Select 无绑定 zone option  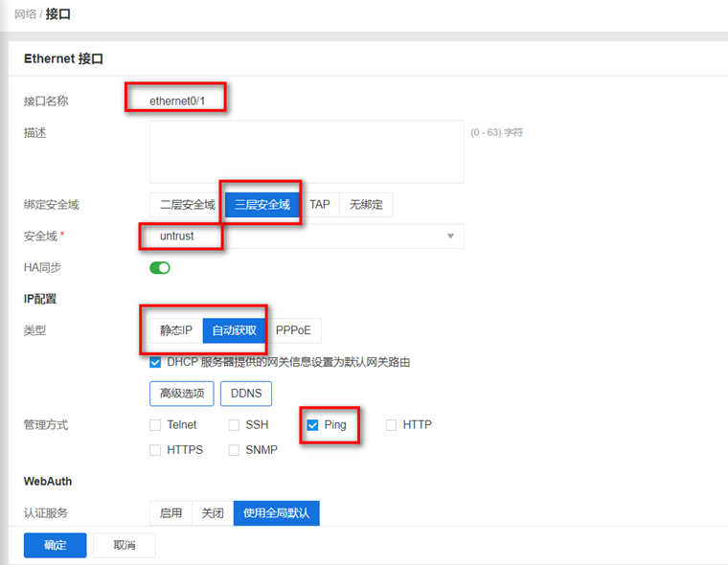click(366, 205)
